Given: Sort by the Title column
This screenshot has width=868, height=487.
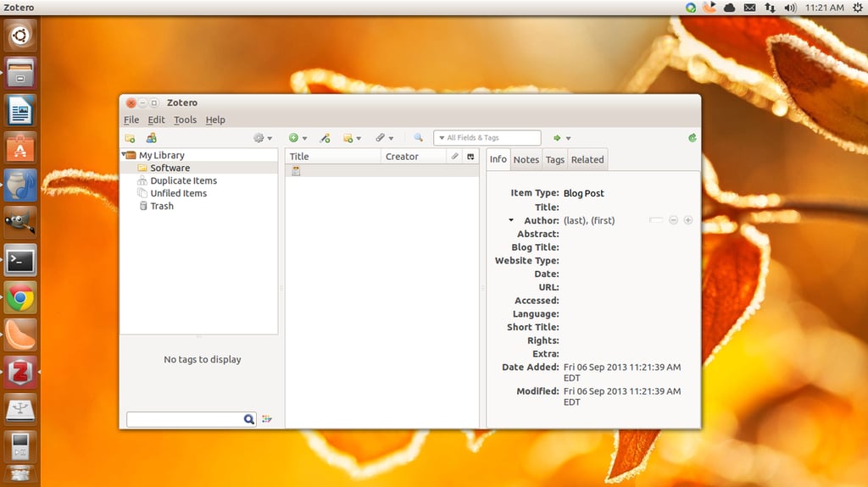Looking at the screenshot, I should [333, 157].
